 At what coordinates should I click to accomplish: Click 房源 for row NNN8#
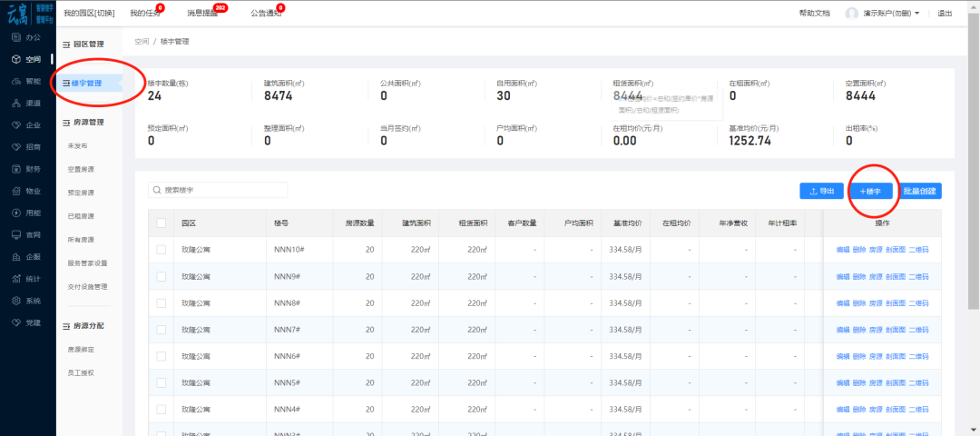point(876,302)
